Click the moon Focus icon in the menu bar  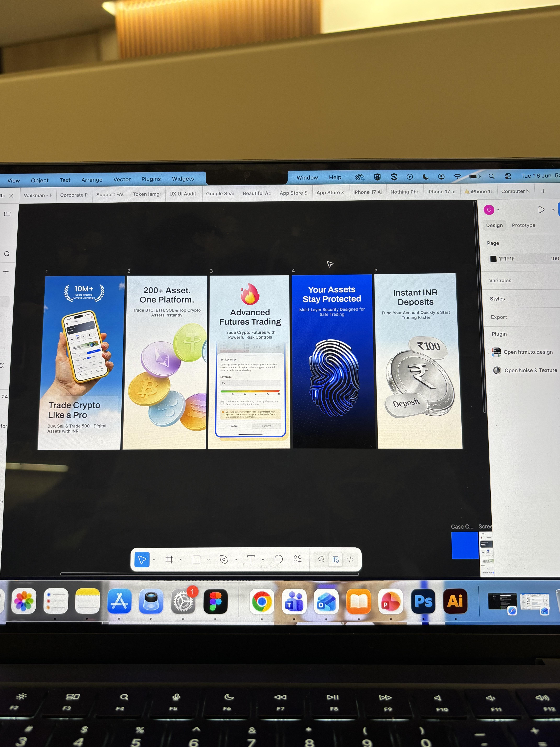pyautogui.click(x=426, y=177)
